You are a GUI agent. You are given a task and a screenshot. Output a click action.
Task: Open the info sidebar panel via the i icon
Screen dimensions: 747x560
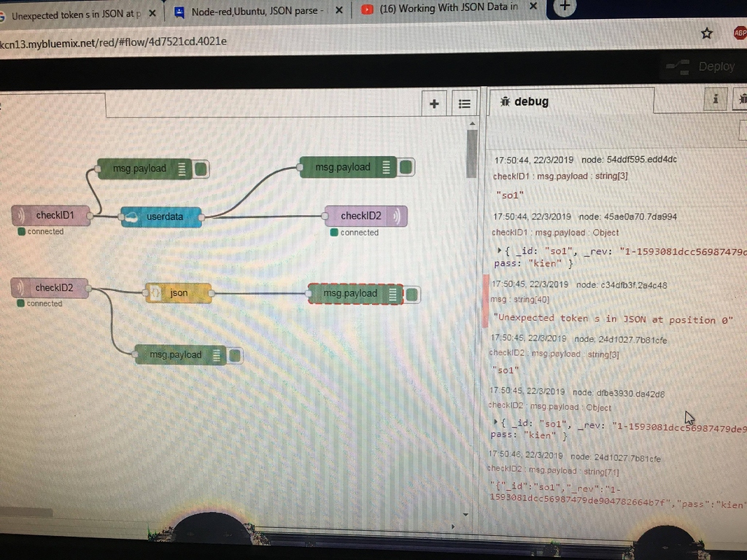[716, 98]
